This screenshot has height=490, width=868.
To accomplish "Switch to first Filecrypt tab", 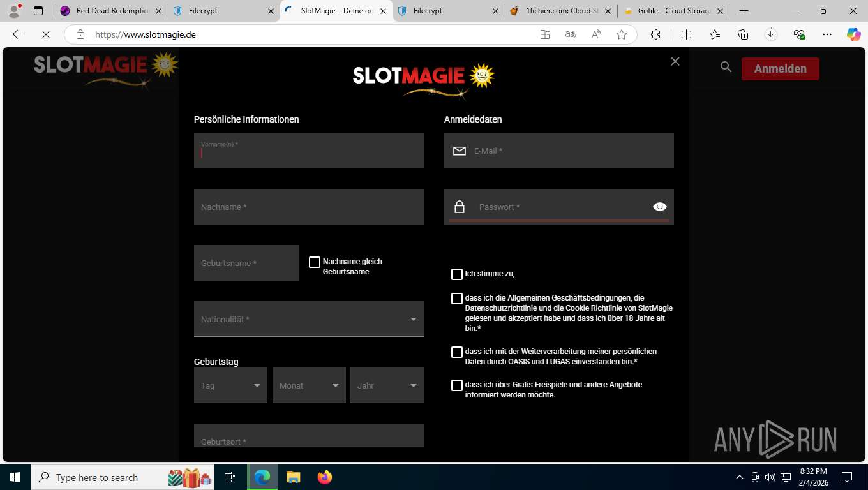I will 223,11.
